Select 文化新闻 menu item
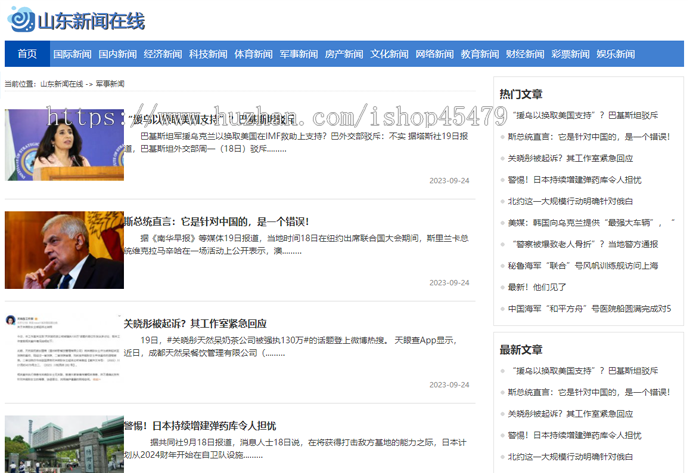Image resolution: width=689 pixels, height=473 pixels. tap(389, 54)
